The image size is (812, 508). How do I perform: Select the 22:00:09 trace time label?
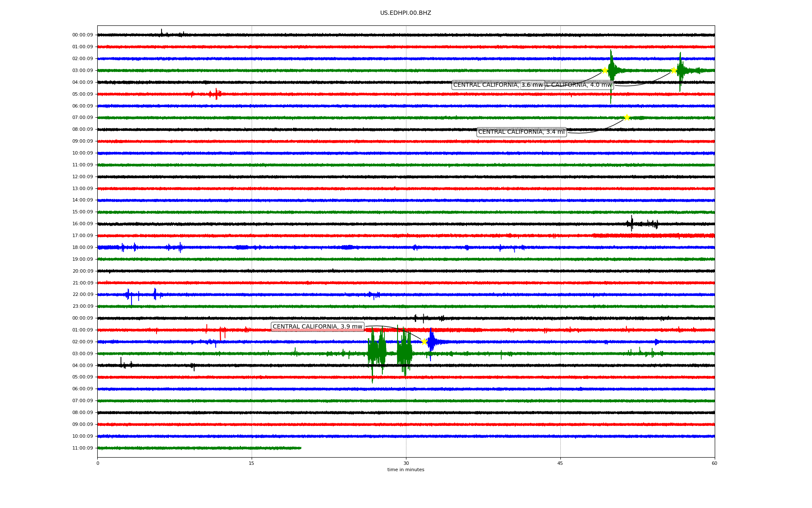pyautogui.click(x=82, y=295)
